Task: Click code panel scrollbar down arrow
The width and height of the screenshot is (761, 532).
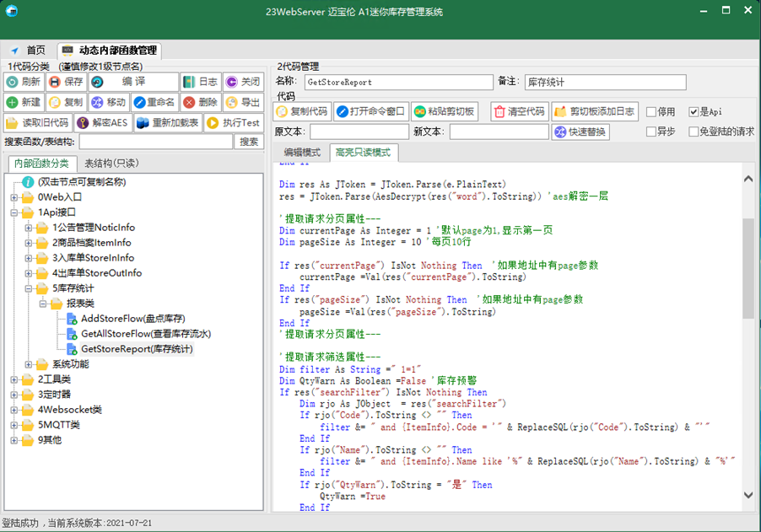Action: click(x=748, y=495)
